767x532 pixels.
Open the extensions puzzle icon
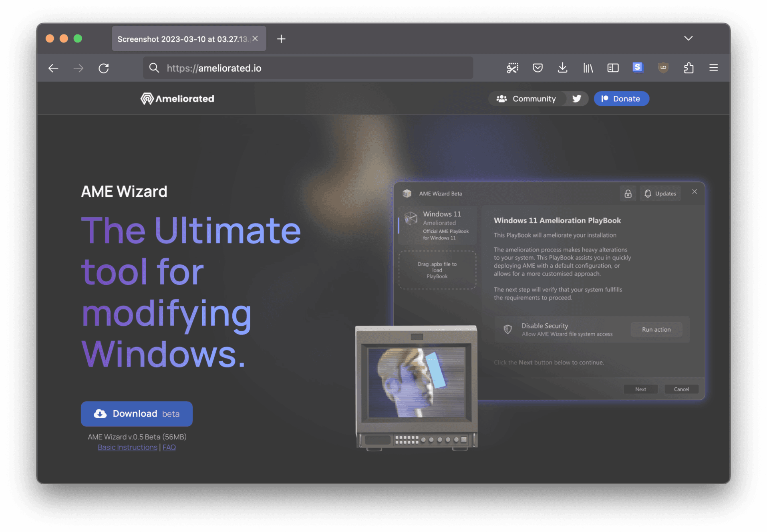(688, 68)
